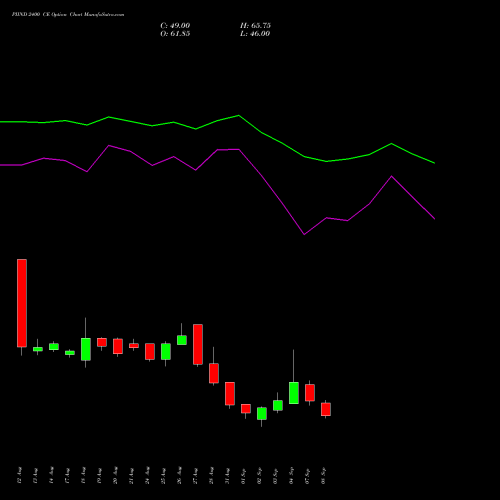Select the 08 Sep date label

[324, 475]
